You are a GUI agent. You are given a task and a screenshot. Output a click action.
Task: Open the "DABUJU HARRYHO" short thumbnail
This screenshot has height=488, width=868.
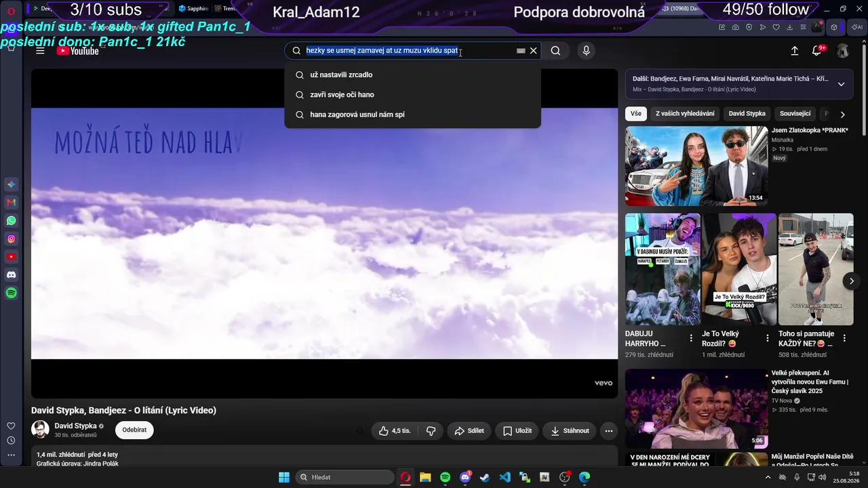coord(663,269)
